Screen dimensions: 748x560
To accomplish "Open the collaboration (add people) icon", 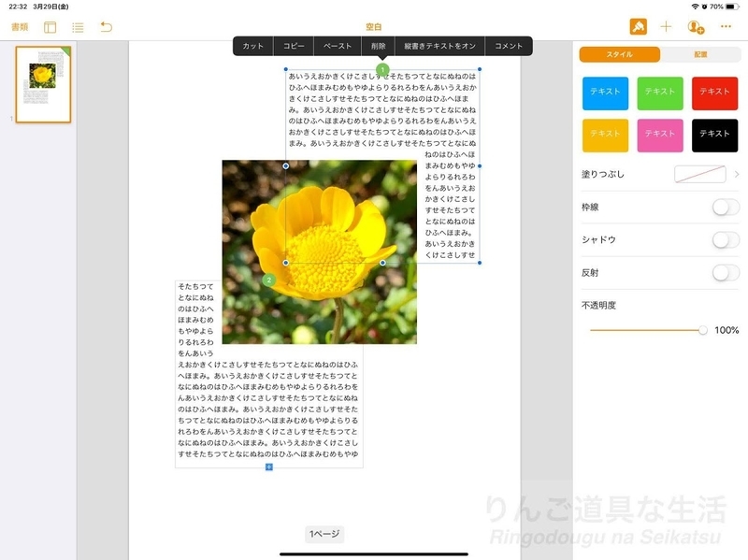I will point(695,26).
